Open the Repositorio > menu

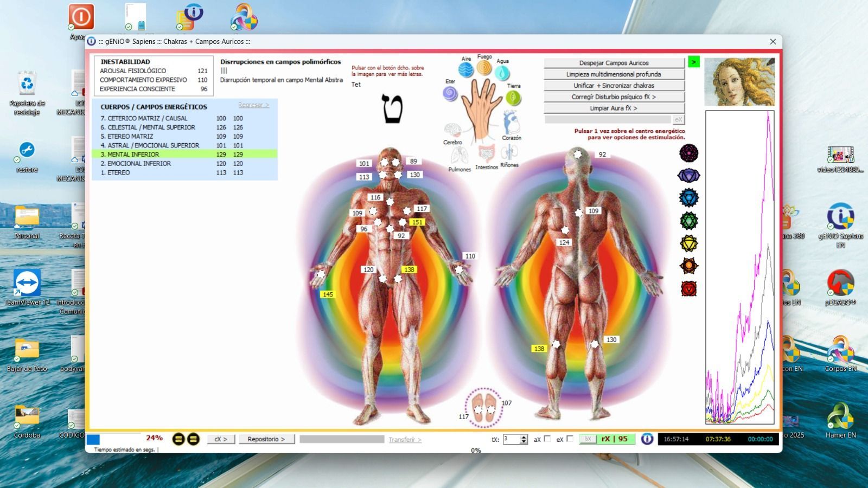[x=266, y=439]
